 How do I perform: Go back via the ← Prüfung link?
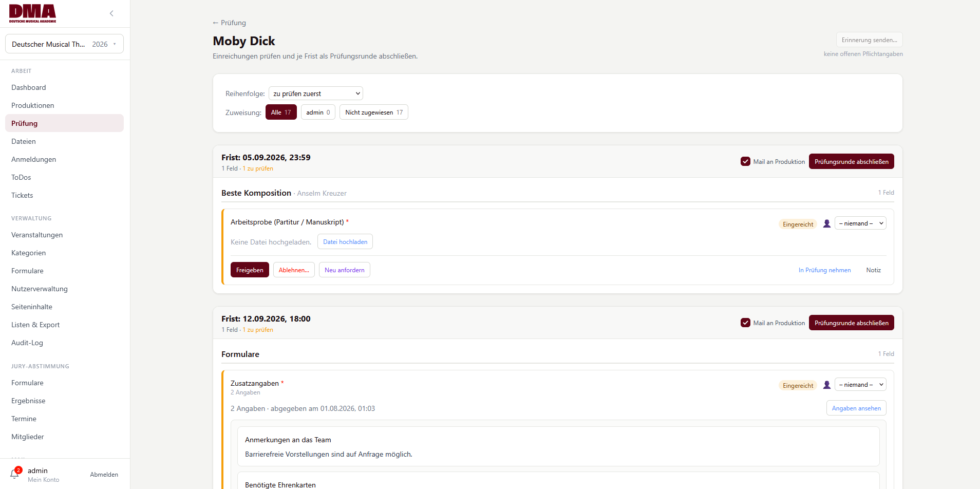tap(230, 23)
